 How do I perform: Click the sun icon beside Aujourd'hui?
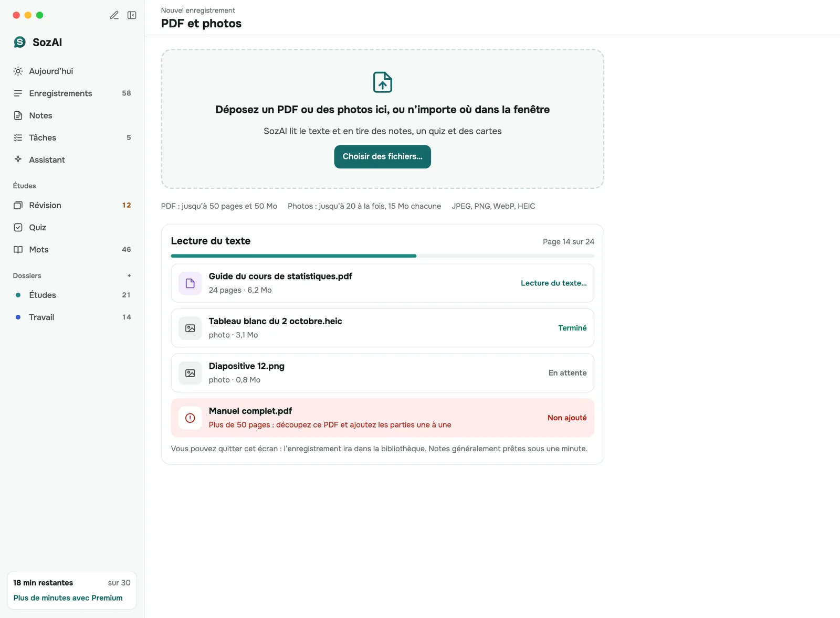(18, 71)
